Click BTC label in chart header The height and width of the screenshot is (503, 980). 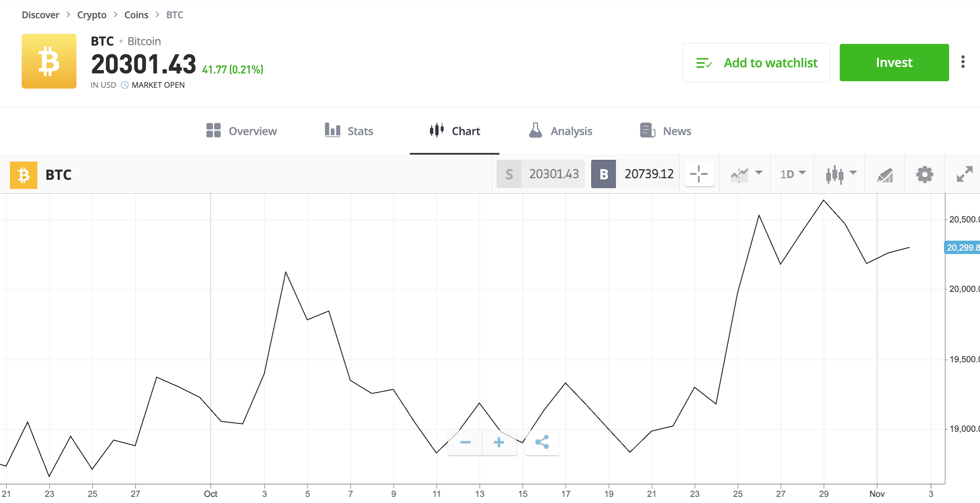click(59, 175)
